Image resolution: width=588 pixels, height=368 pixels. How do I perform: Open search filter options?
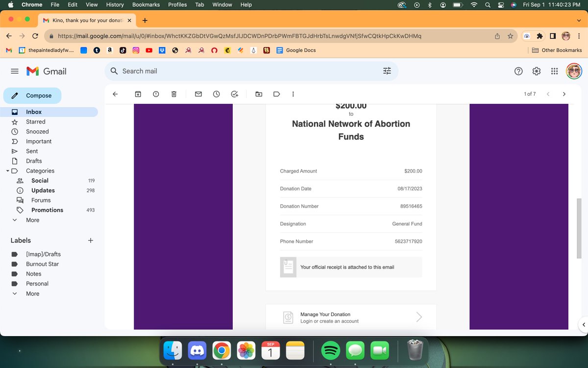point(387,71)
